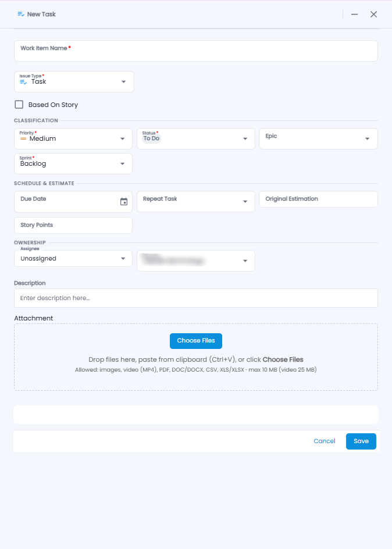The image size is (392, 549).
Task: Open the Sprint dropdown
Action: (x=73, y=164)
